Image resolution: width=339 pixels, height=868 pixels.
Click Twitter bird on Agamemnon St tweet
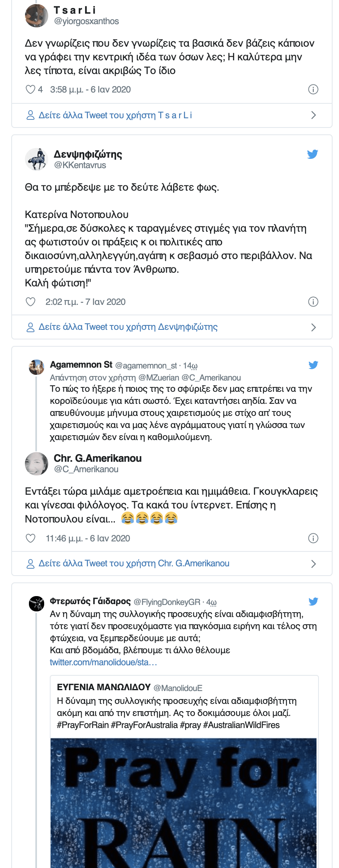[313, 365]
